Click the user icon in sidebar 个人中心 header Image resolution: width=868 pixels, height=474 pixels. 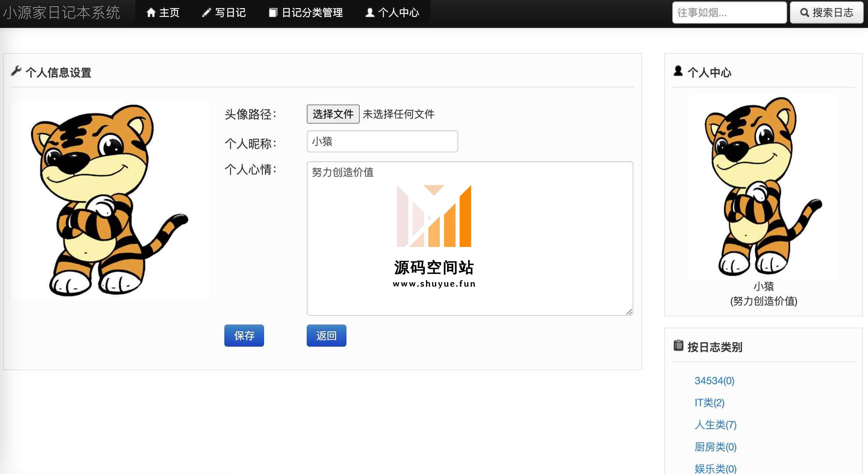pyautogui.click(x=678, y=71)
